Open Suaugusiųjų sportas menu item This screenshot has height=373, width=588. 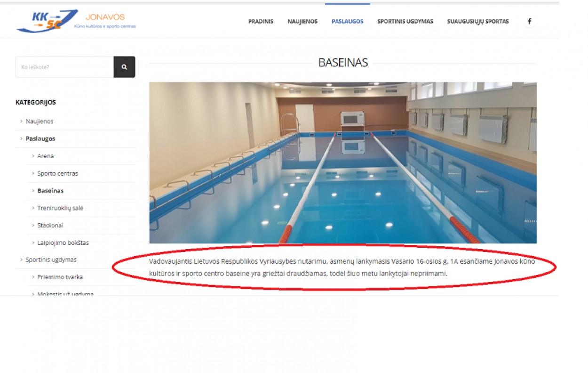(477, 21)
